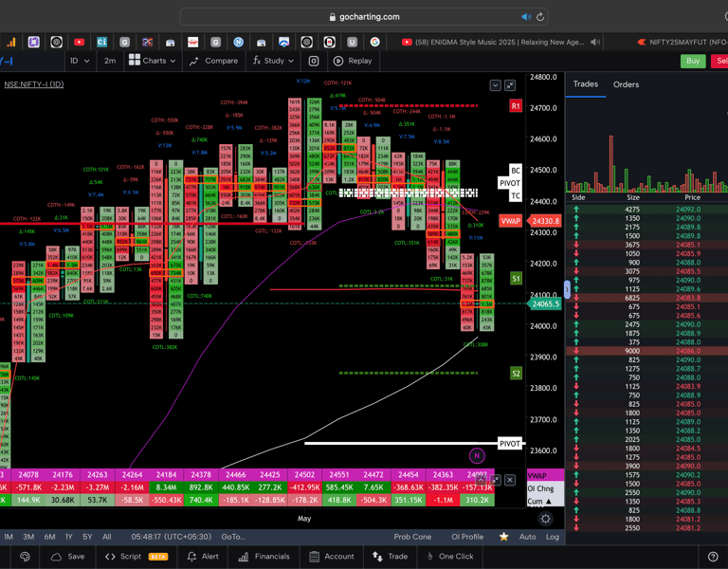Toggle Auto scale mode
The width and height of the screenshot is (728, 569).
[527, 537]
